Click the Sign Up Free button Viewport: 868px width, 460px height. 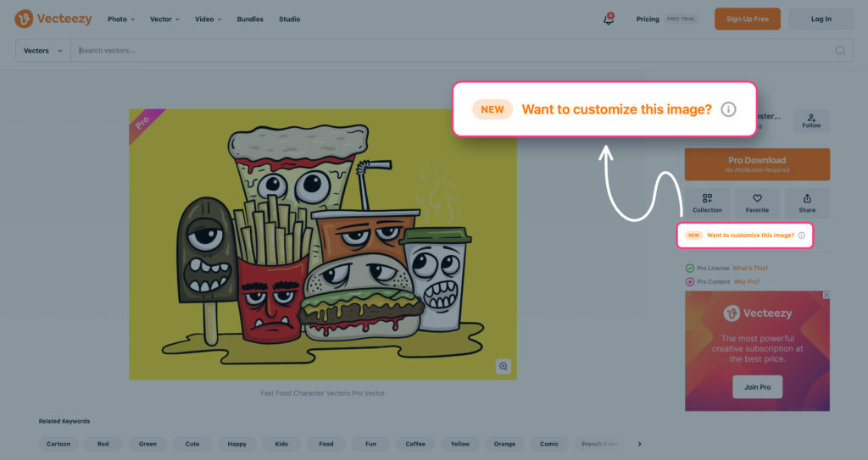(x=748, y=19)
